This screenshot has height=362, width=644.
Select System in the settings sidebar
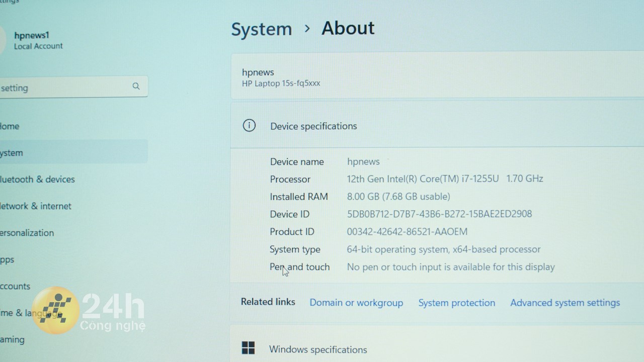(x=73, y=152)
